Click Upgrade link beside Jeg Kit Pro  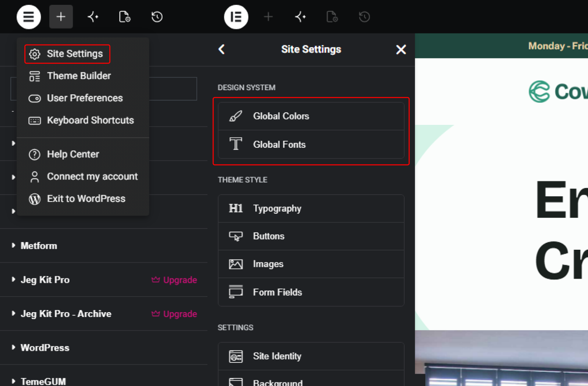pos(174,280)
